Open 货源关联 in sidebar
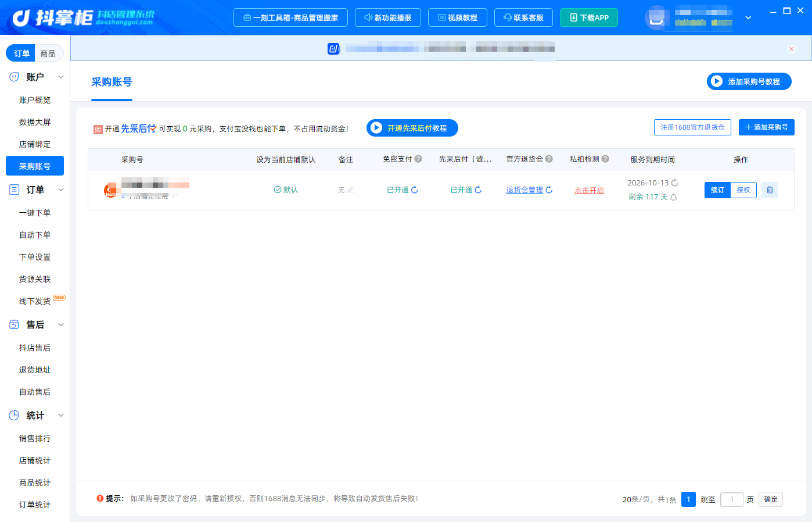The height and width of the screenshot is (522, 812). click(35, 279)
